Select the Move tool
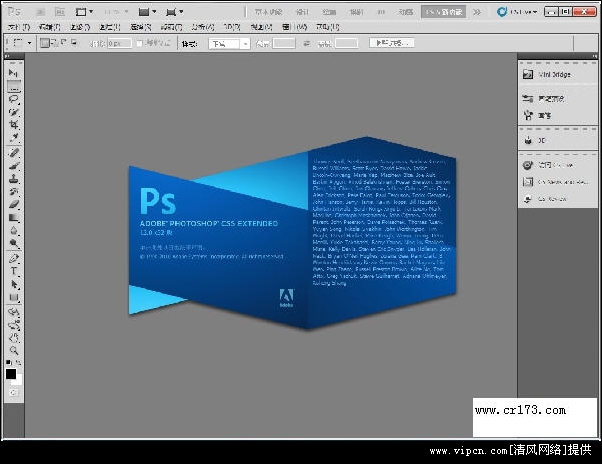 pyautogui.click(x=14, y=74)
